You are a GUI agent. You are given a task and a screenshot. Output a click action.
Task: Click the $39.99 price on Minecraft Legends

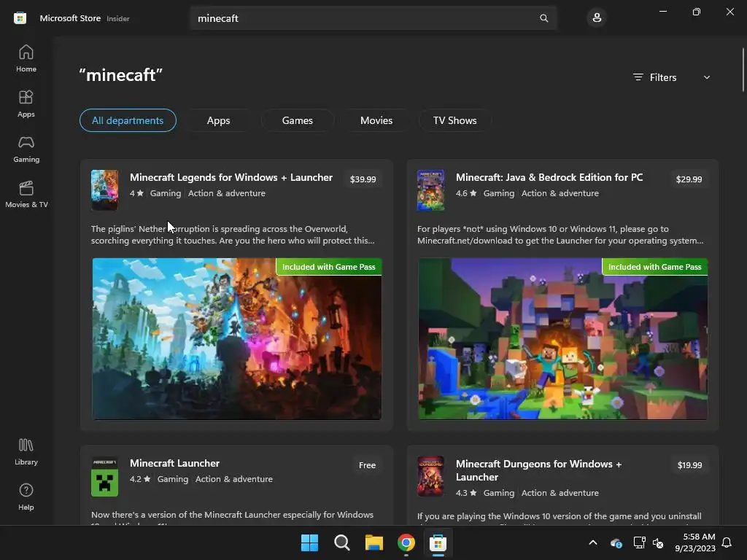tap(363, 179)
